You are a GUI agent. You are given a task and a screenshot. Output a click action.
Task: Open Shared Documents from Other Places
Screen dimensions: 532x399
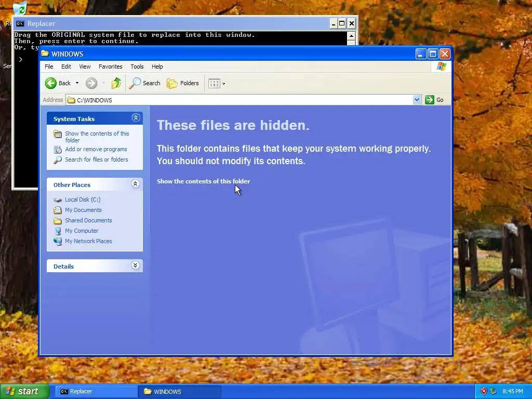88,220
